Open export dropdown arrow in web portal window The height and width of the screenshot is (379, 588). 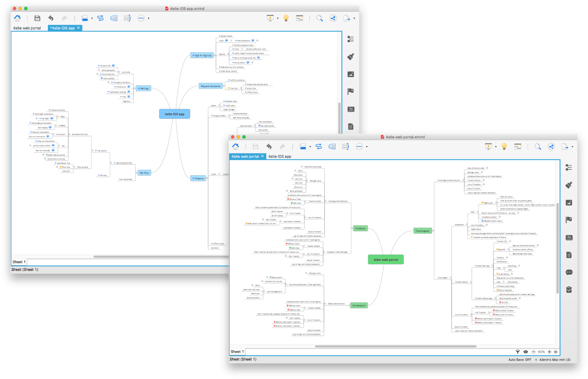click(572, 147)
